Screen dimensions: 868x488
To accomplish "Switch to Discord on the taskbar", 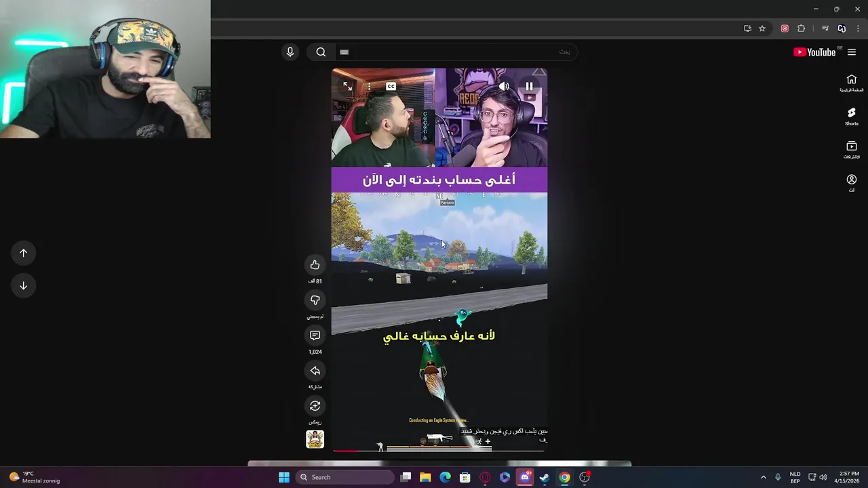I will pyautogui.click(x=524, y=477).
